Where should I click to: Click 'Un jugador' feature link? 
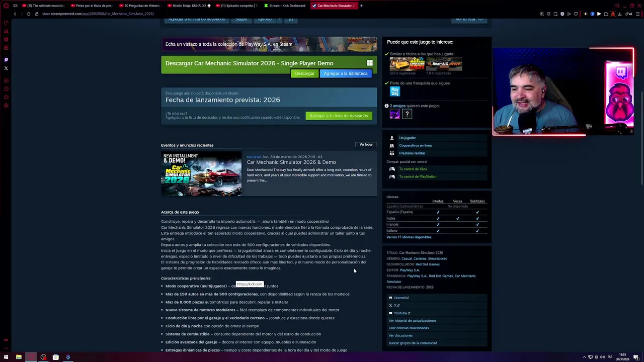(408, 138)
